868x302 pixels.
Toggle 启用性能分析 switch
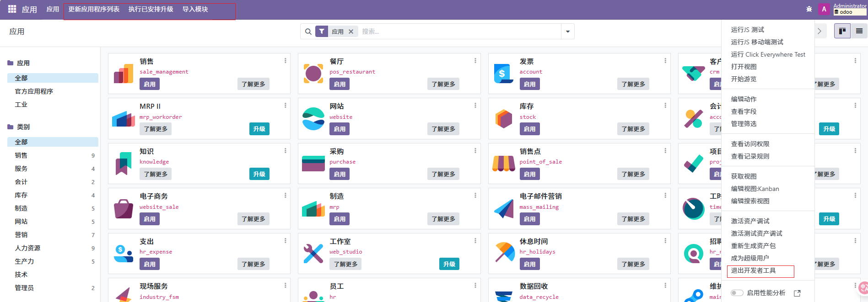737,293
